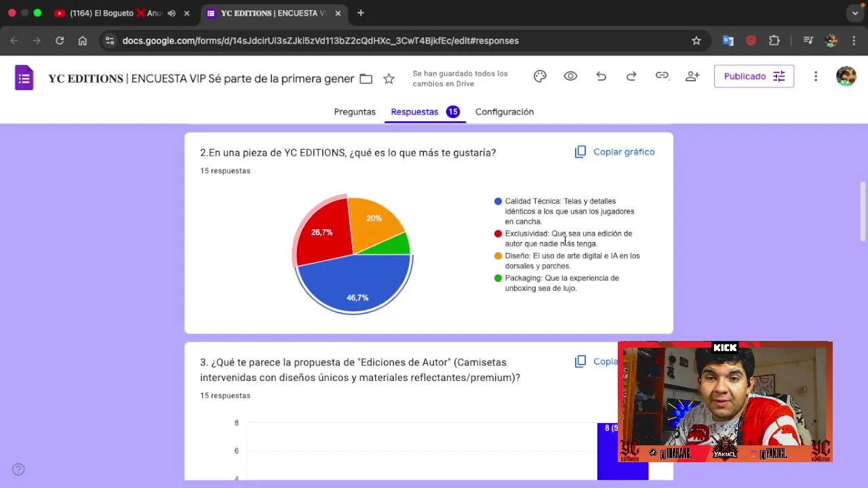The height and width of the screenshot is (488, 868).
Task: Copy responder link icon
Action: tap(662, 76)
